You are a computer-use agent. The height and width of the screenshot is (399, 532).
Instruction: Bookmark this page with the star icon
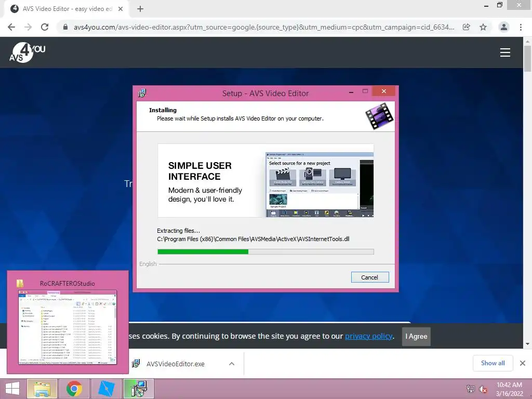pos(483,27)
